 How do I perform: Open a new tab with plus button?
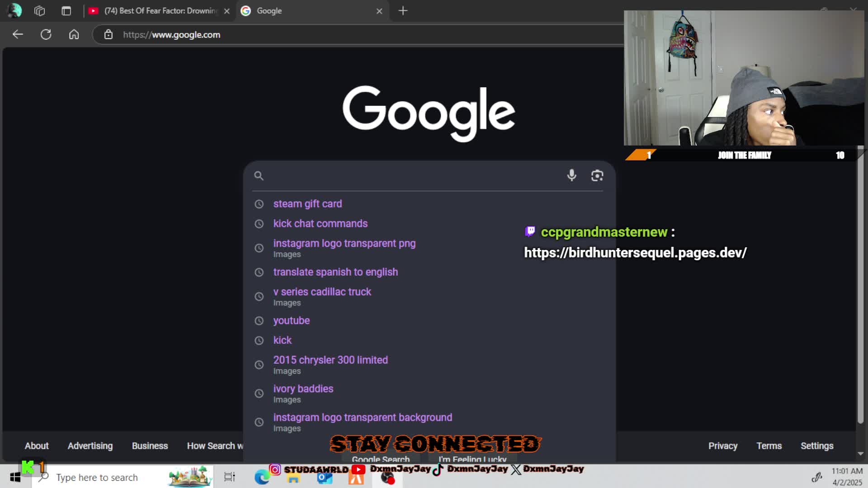click(x=403, y=10)
